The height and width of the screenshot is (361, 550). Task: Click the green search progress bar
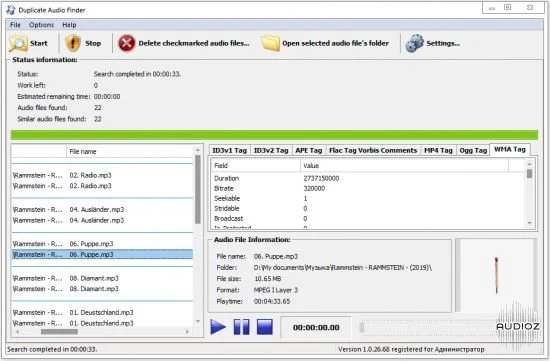tap(274, 135)
